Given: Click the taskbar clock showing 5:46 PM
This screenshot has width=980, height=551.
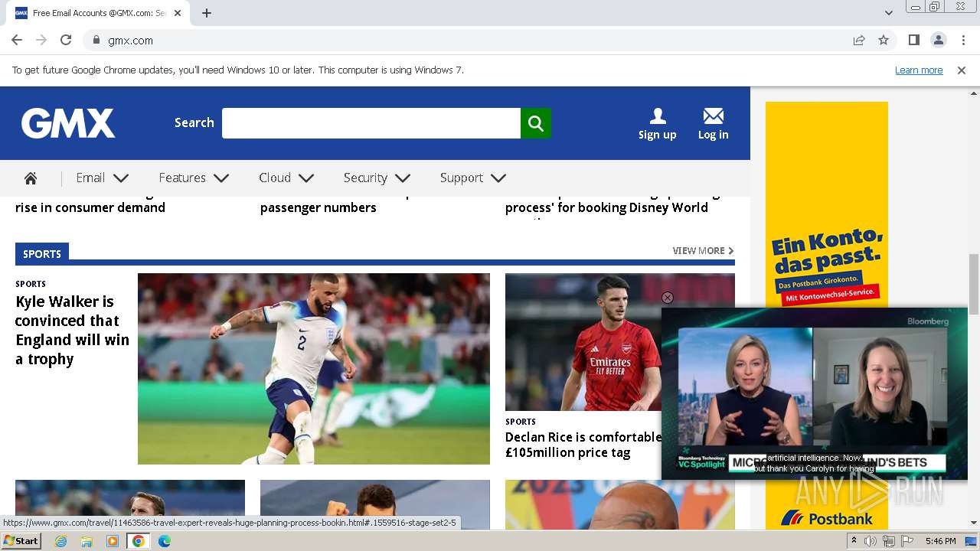Looking at the screenshot, I should 940,541.
